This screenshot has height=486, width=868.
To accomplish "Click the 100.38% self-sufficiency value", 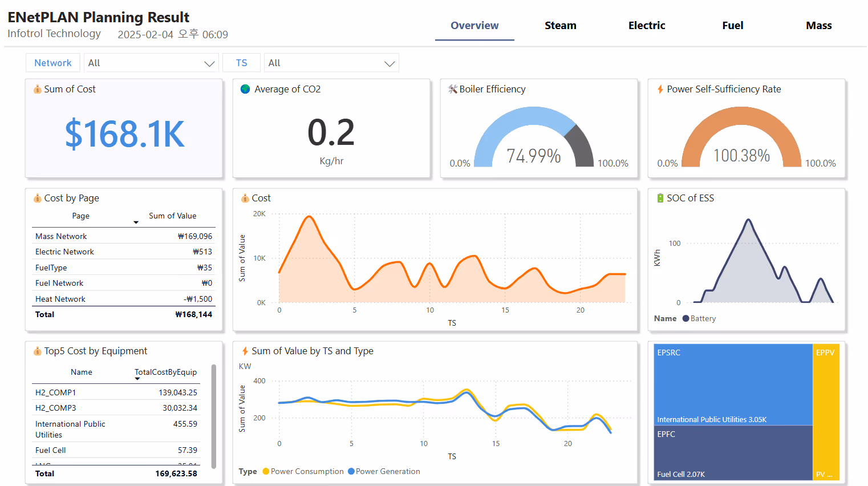I will (741, 155).
